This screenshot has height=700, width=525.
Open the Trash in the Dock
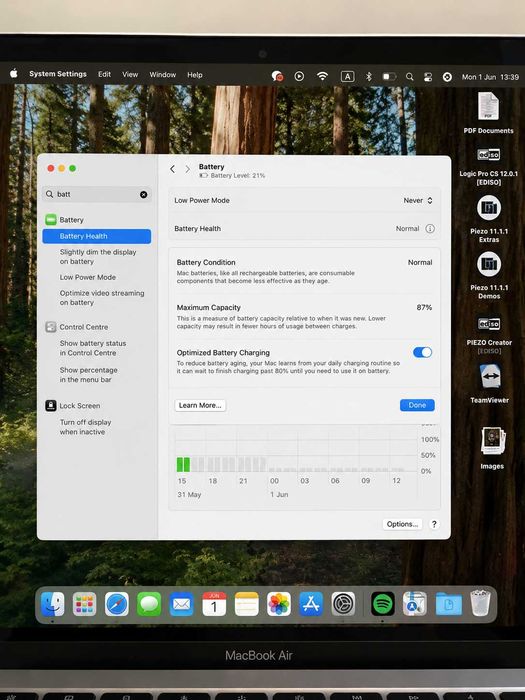[x=480, y=603]
